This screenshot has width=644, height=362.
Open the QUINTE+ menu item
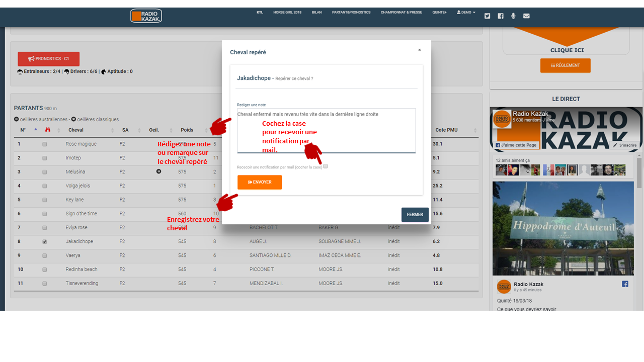coord(439,12)
